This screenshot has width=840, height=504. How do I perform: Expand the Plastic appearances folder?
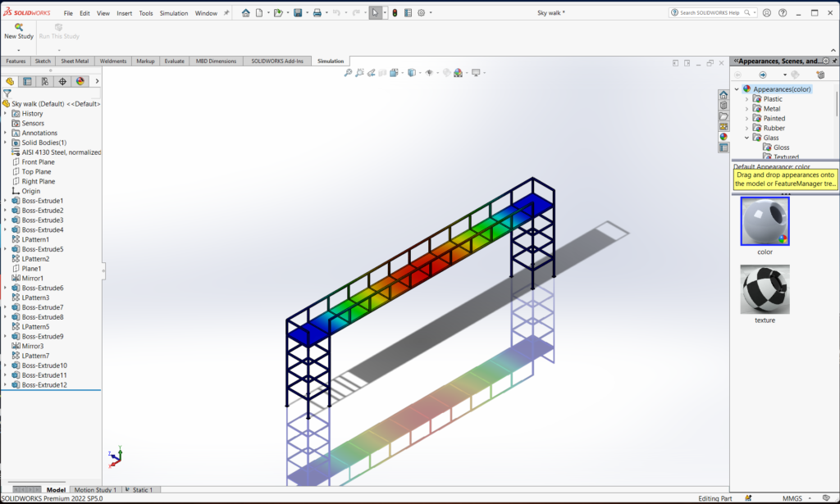[746, 99]
